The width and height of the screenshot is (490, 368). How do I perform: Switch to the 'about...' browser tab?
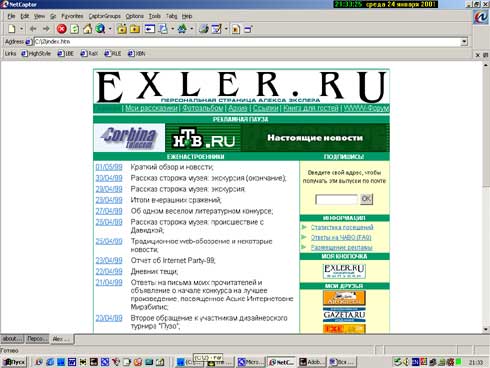pyautogui.click(x=12, y=339)
